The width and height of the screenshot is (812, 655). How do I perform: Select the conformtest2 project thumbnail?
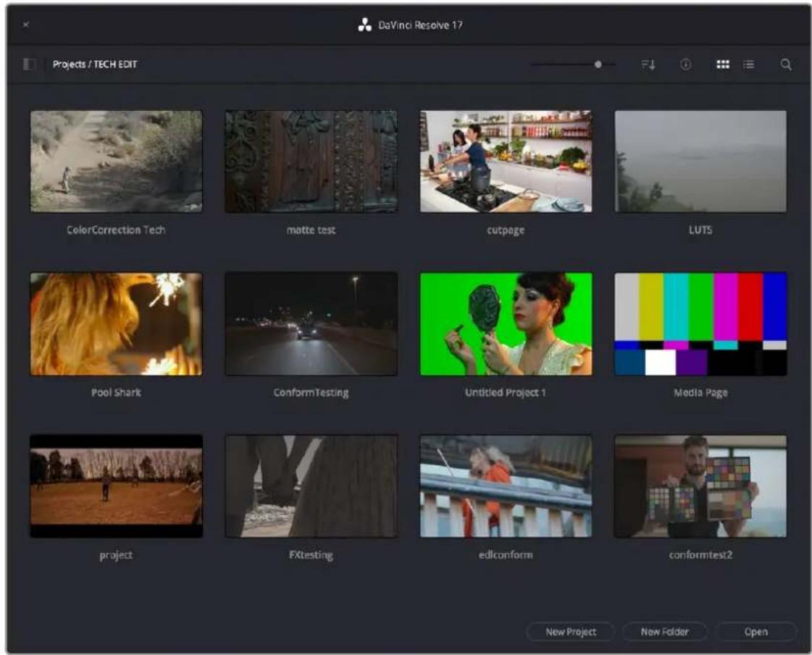click(x=700, y=486)
